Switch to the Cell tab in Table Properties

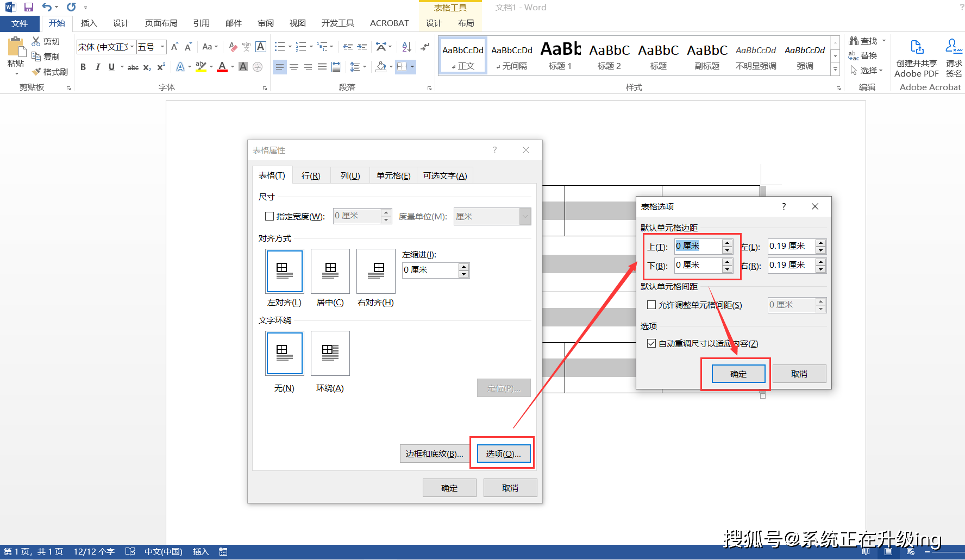click(x=393, y=175)
